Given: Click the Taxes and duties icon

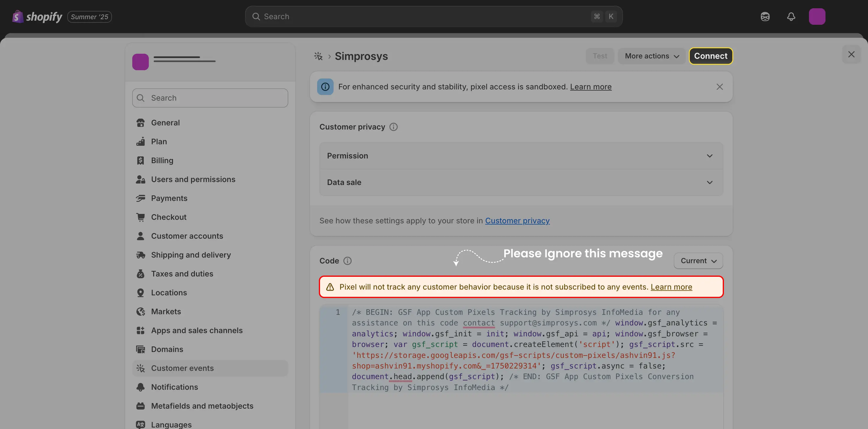Looking at the screenshot, I should click(141, 274).
